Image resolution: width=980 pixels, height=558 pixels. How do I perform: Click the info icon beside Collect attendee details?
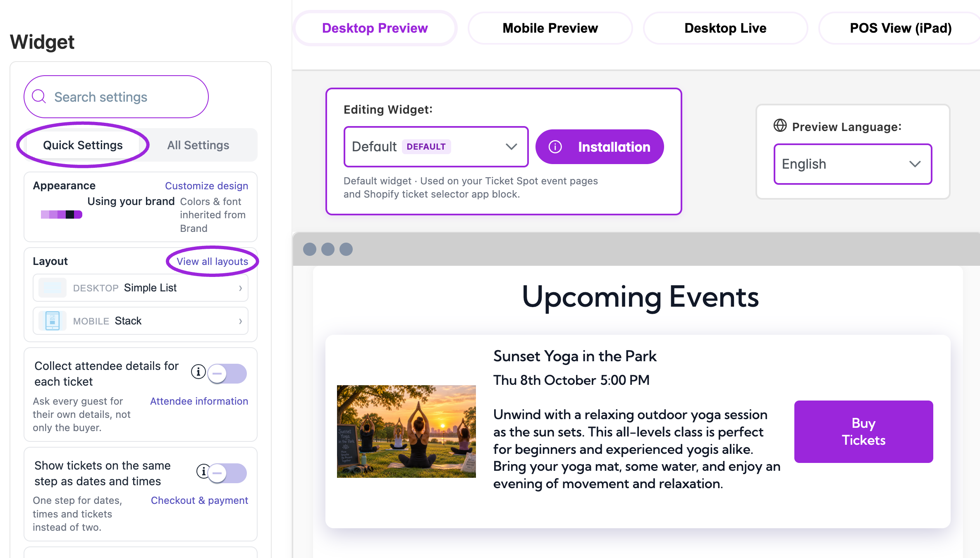(x=198, y=372)
